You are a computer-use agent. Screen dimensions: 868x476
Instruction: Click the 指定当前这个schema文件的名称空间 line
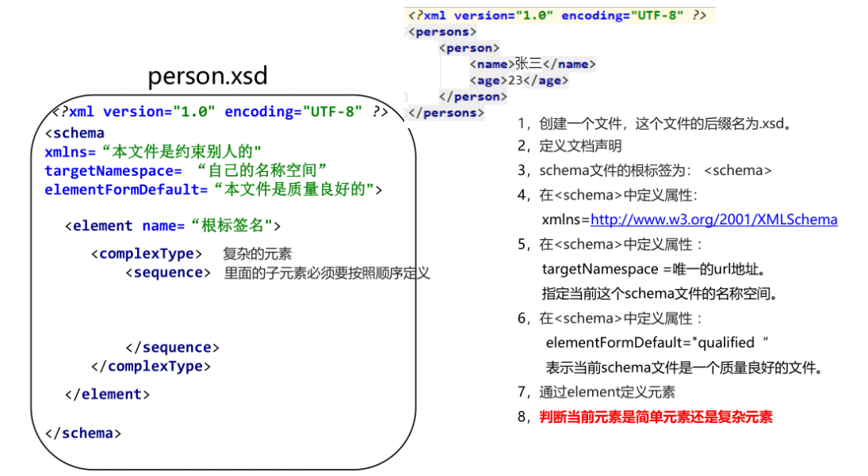(x=660, y=294)
